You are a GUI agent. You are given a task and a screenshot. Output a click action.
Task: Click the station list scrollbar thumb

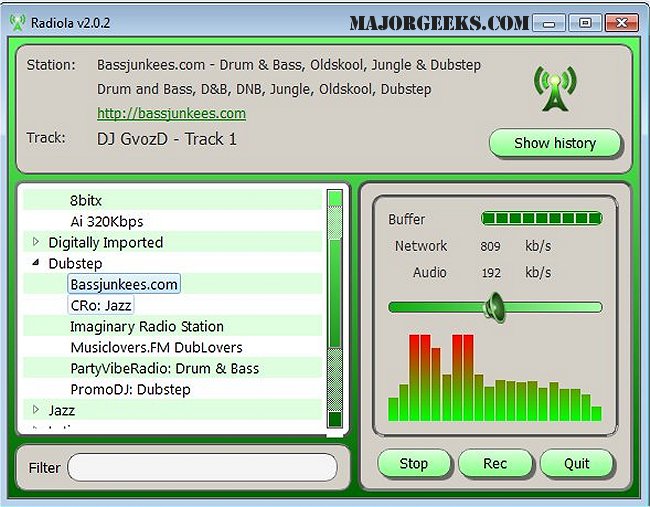[x=335, y=294]
